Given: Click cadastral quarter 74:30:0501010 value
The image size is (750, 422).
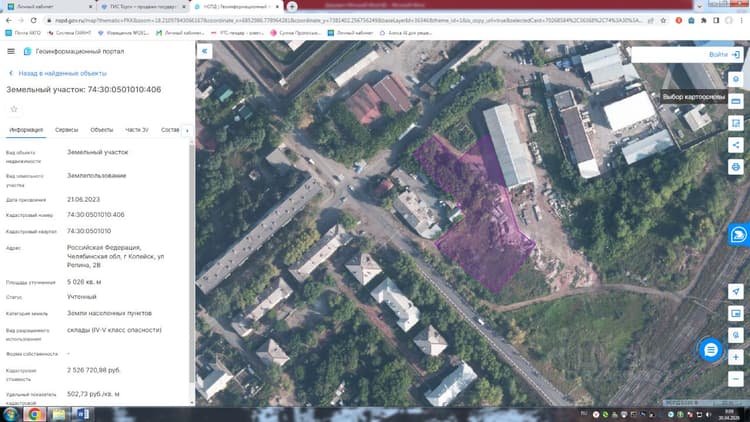Looking at the screenshot, I should [x=89, y=231].
